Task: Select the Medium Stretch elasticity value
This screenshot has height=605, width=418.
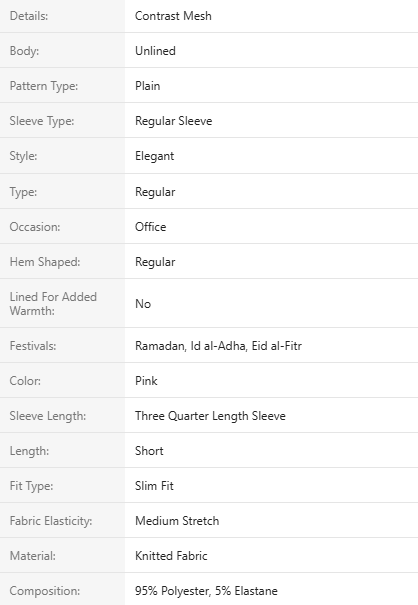Action: 177,521
